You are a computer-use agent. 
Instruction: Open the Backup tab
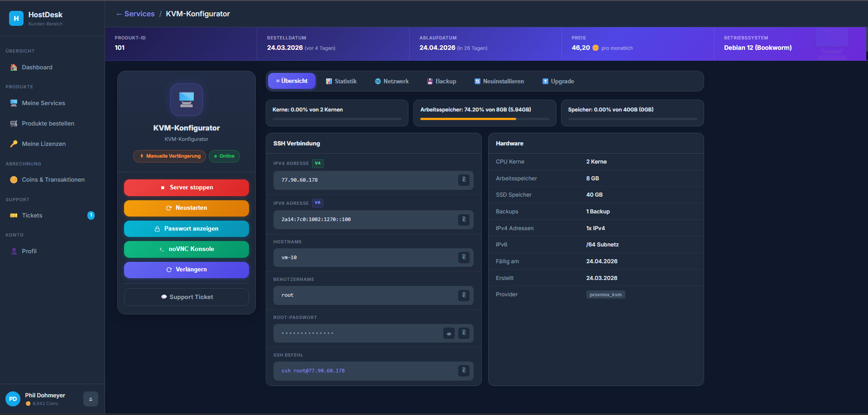pos(441,81)
